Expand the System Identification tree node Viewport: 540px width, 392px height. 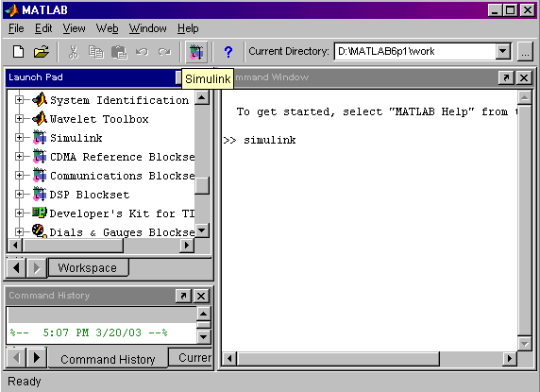(19, 99)
